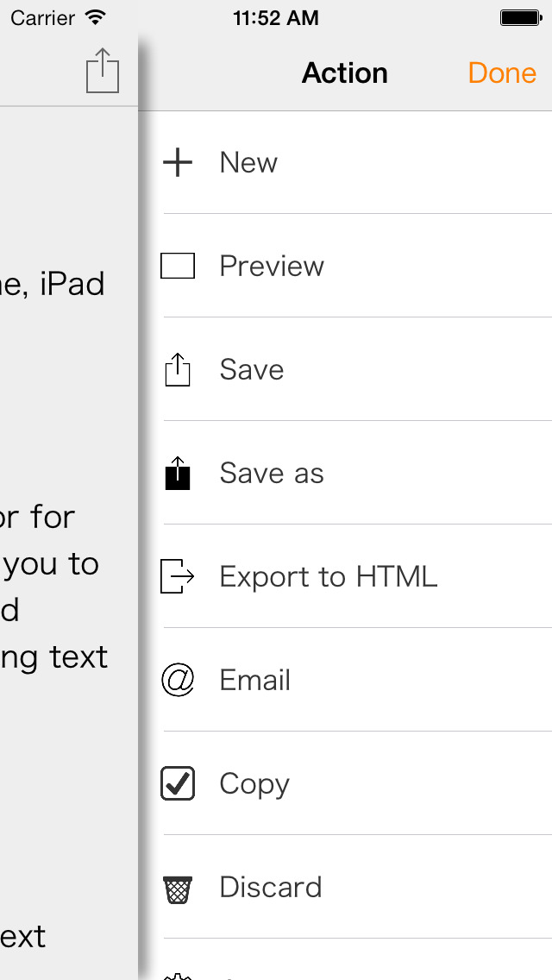Click the Export to HTML arrow icon

click(178, 576)
